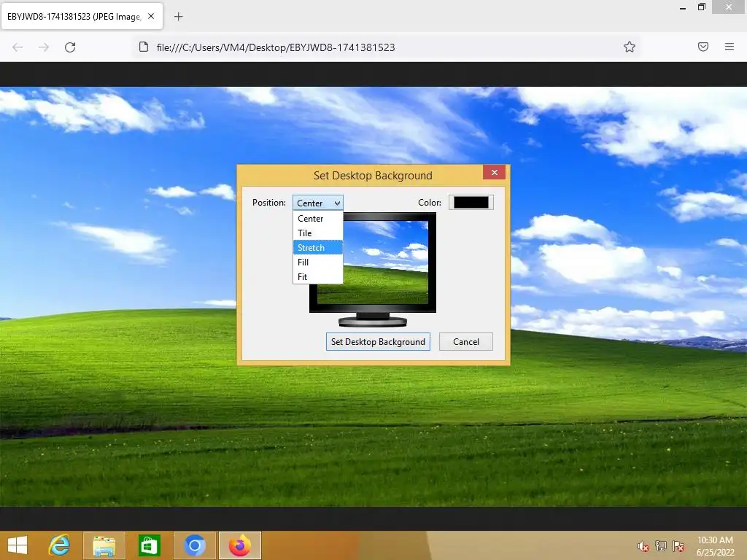Click Set Desktop Background button
The image size is (747, 560).
[378, 342]
